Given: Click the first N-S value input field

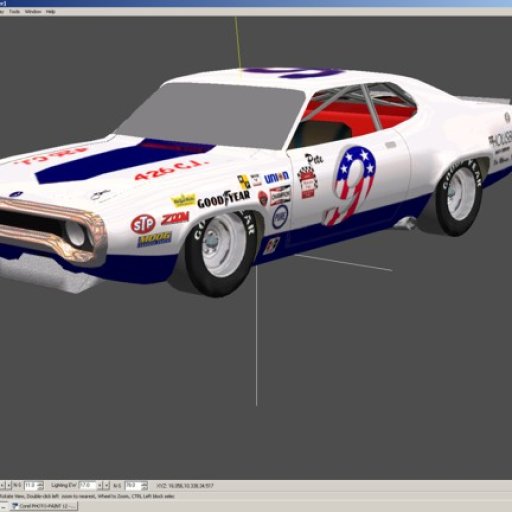Looking at the screenshot, I should coord(31,485).
